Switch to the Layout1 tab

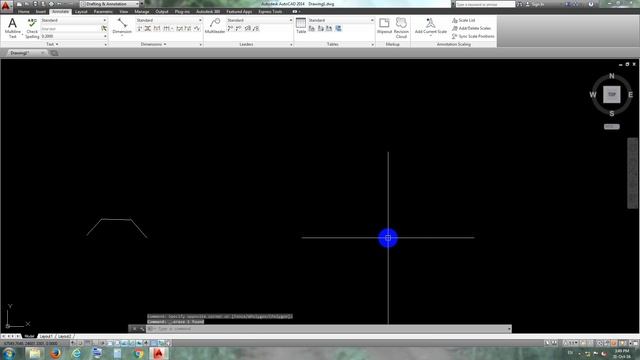pos(46,336)
